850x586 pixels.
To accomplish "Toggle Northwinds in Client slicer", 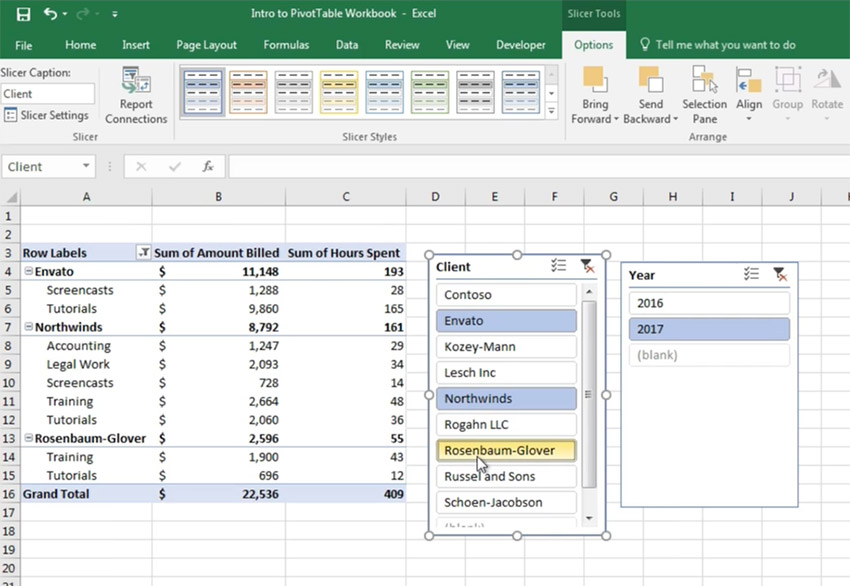I will point(506,398).
